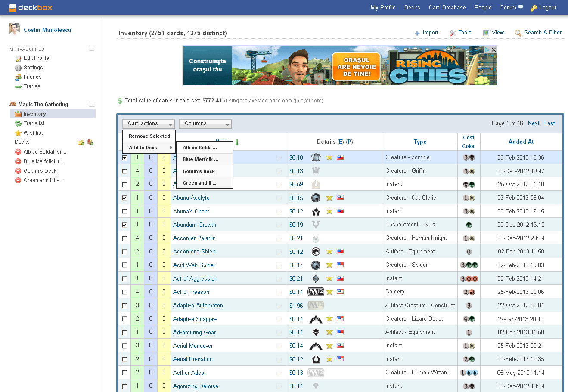Viewport: 568px width, 392px height.
Task: Click red remove icon for Green and little deck
Action: [x=18, y=180]
